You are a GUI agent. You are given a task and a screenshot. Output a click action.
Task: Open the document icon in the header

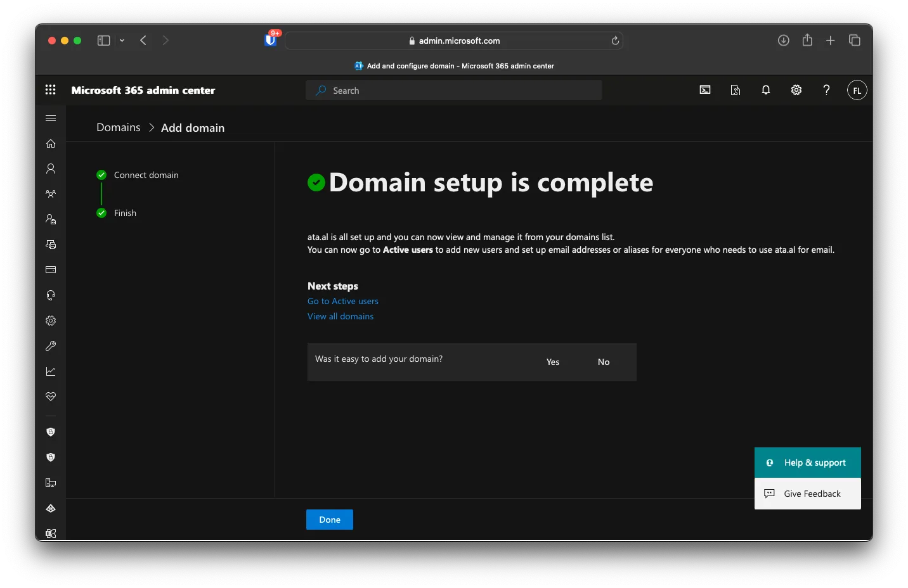point(736,90)
